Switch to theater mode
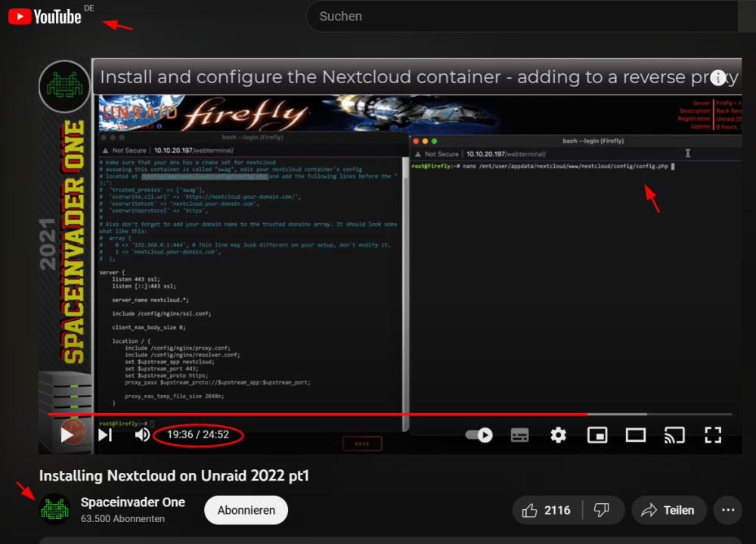 636,435
